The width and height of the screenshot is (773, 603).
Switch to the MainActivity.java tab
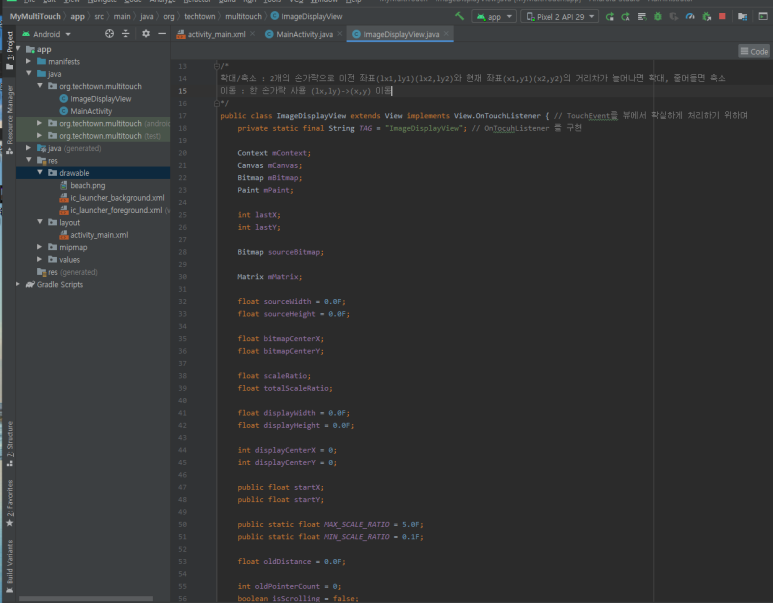click(x=304, y=34)
